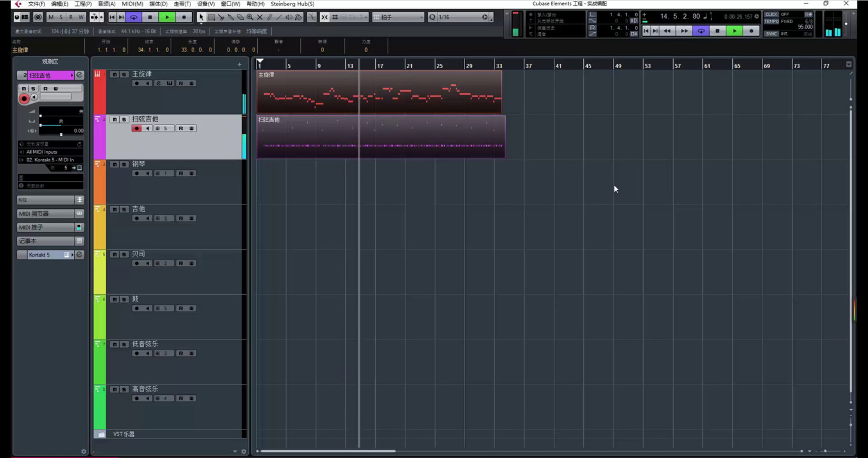868x458 pixels.
Task: Click Rewind in the transport panel
Action: tap(667, 31)
